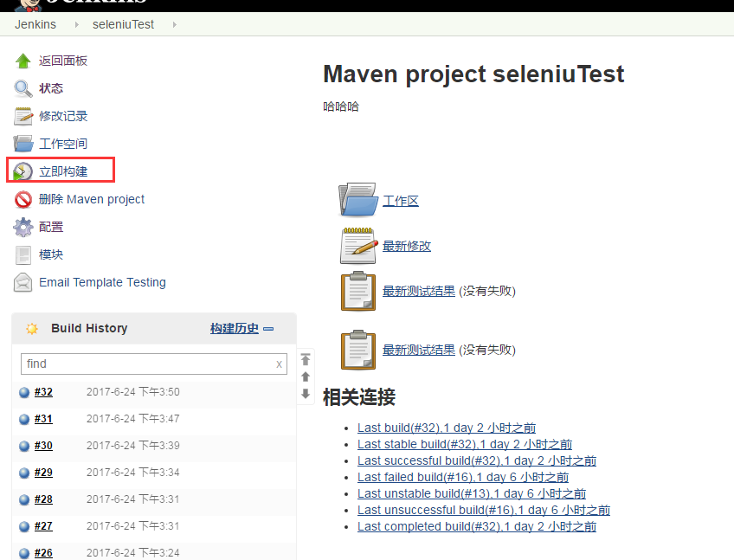The height and width of the screenshot is (560, 734).
Task: Expand the Jenkins breadcrumb arrow
Action: pos(77,24)
